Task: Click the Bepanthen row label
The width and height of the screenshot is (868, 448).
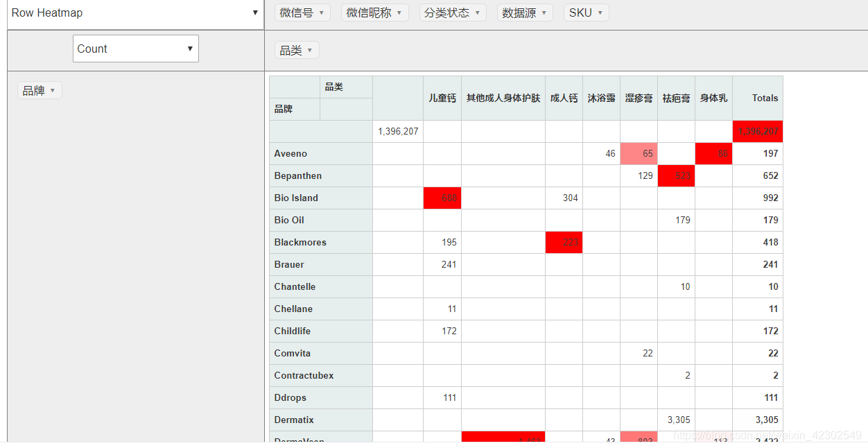Action: tap(297, 175)
